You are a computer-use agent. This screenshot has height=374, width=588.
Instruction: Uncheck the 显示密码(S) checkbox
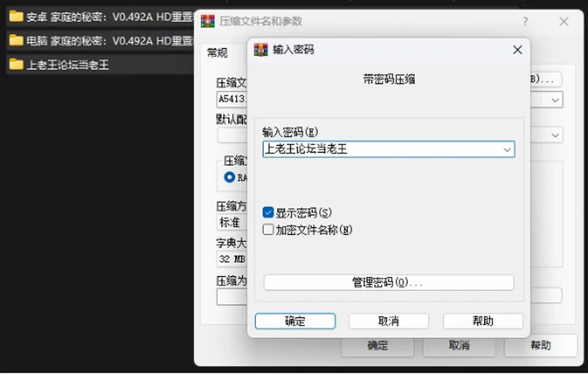[x=268, y=212]
